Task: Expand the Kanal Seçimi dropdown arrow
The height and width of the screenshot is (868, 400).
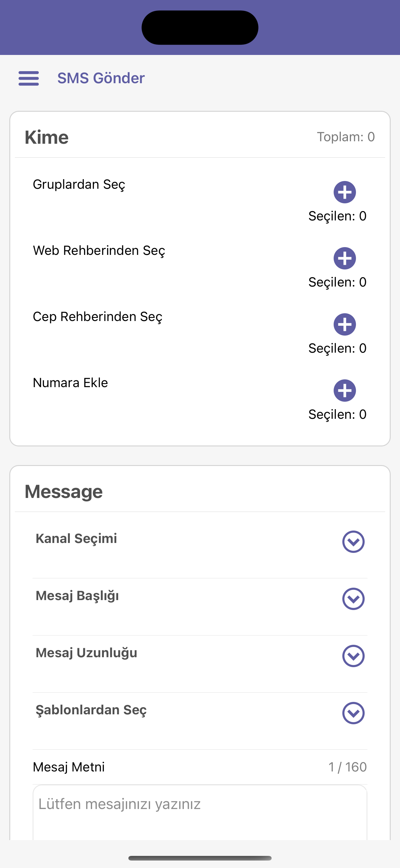Action: [x=353, y=542]
